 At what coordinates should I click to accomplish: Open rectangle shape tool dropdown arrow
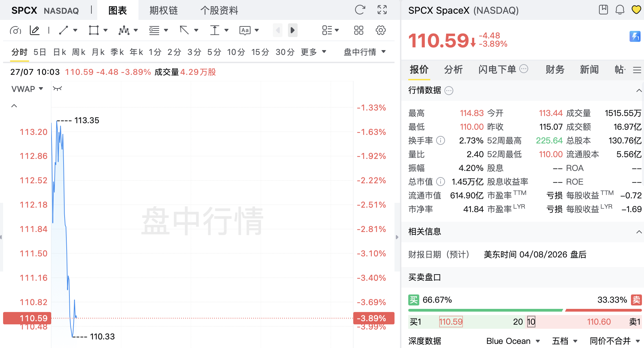click(106, 30)
